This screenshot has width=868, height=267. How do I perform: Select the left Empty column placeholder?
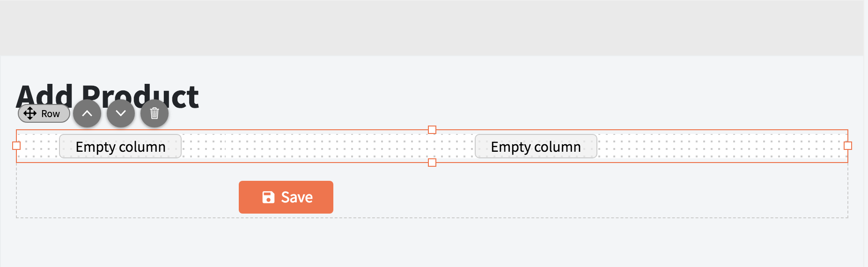click(120, 146)
